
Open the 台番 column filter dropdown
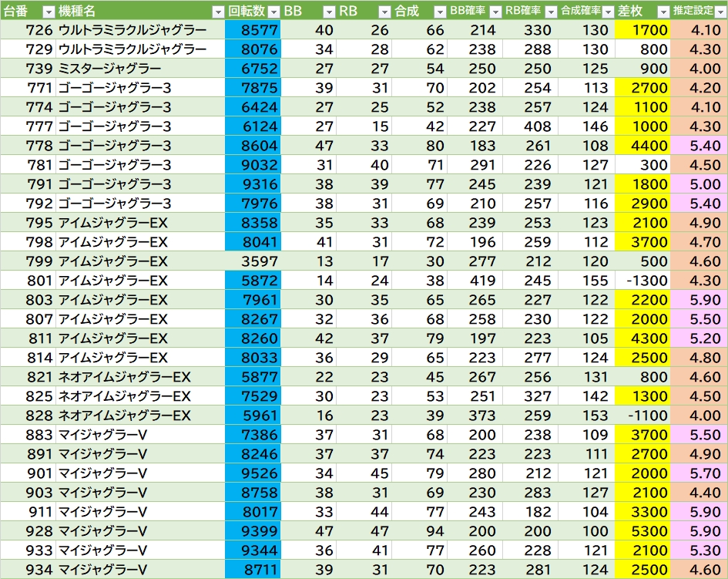(x=48, y=12)
